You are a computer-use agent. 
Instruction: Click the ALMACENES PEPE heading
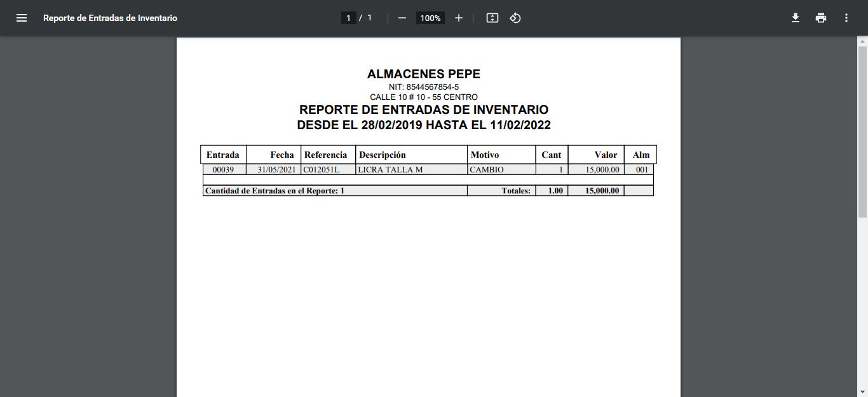tap(424, 74)
